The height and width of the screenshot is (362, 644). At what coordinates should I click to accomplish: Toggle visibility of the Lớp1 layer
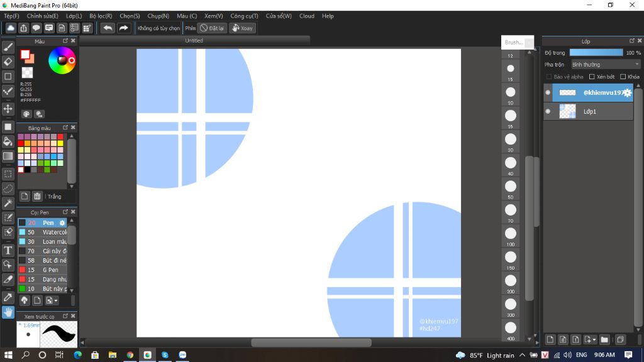[x=548, y=111]
